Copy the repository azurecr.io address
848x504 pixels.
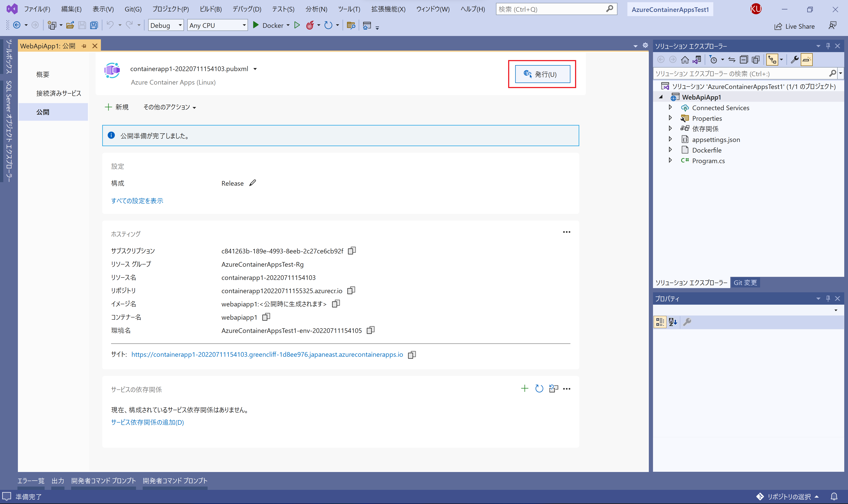pyautogui.click(x=351, y=290)
